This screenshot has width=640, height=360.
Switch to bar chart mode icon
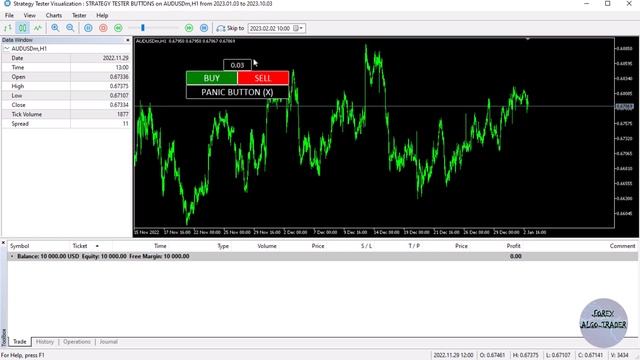click(x=8, y=28)
